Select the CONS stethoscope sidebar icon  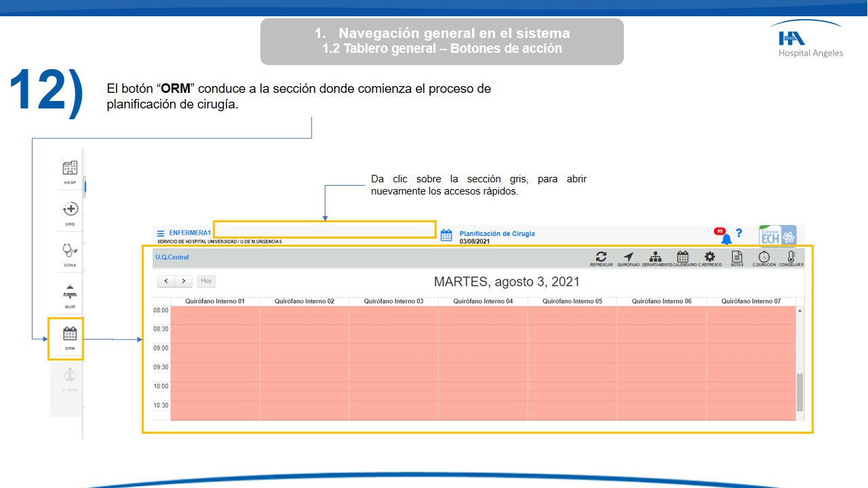[70, 251]
